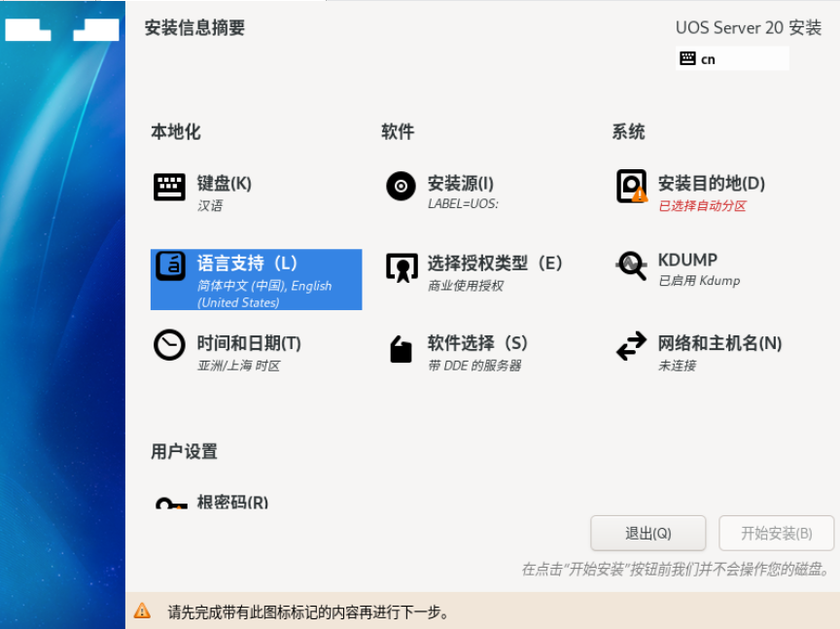This screenshot has height=629, width=840.
Task: Click the 汉语 keyboard layout text
Action: 209,206
